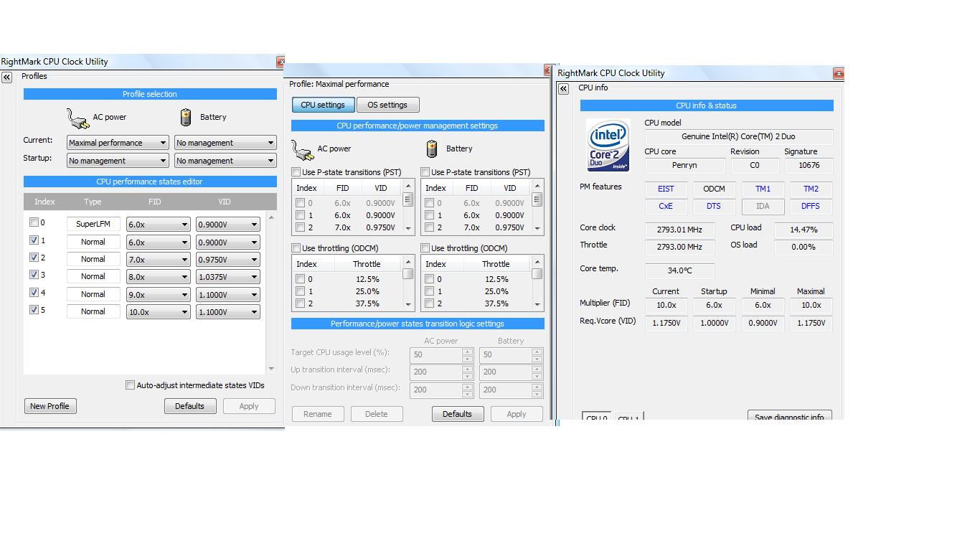980x551 pixels.
Task: Click AC power P-state list scrollbar
Action: coord(407,207)
